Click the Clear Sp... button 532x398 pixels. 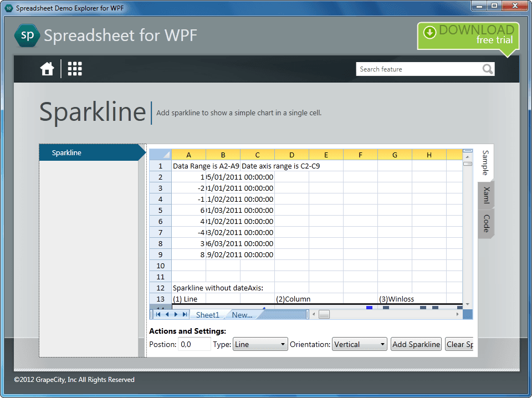point(459,344)
